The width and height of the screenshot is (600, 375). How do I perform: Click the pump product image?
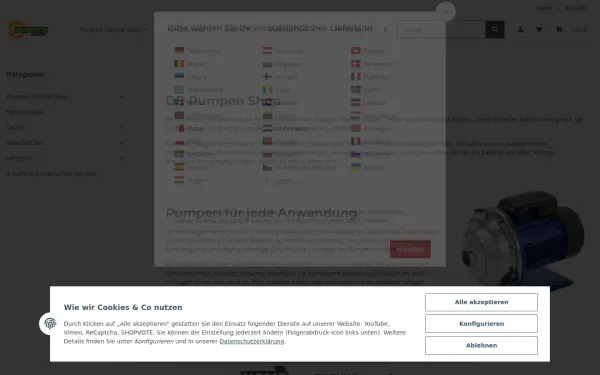click(523, 241)
